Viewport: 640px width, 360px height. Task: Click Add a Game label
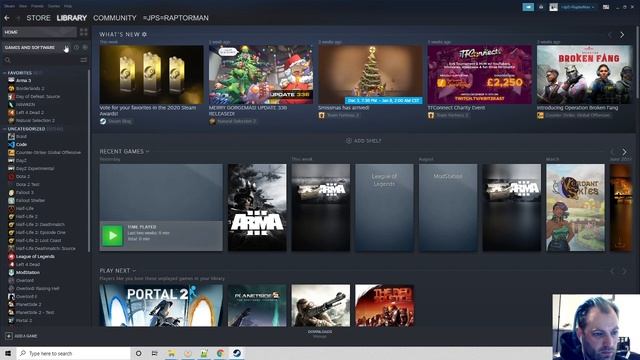[26, 336]
